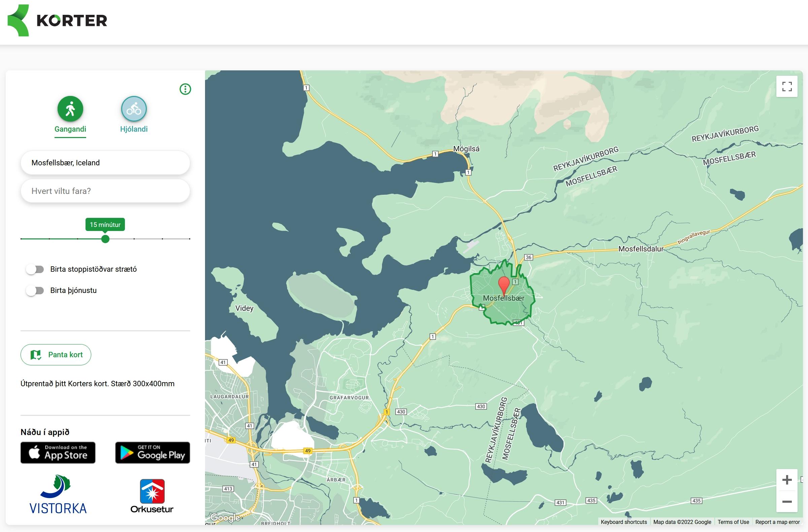Click the Vistorka logo
The image size is (808, 532).
(58, 494)
